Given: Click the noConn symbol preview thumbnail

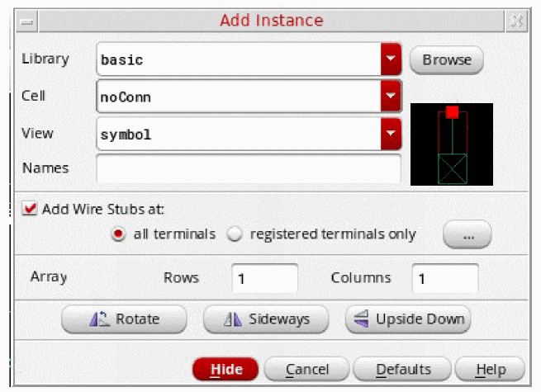Looking at the screenshot, I should click(451, 144).
